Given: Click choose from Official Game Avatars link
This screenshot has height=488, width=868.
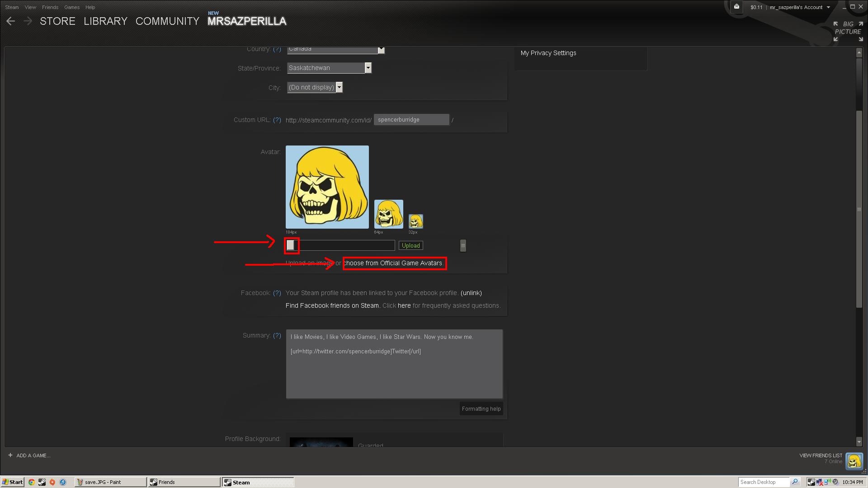Looking at the screenshot, I should [x=393, y=263].
